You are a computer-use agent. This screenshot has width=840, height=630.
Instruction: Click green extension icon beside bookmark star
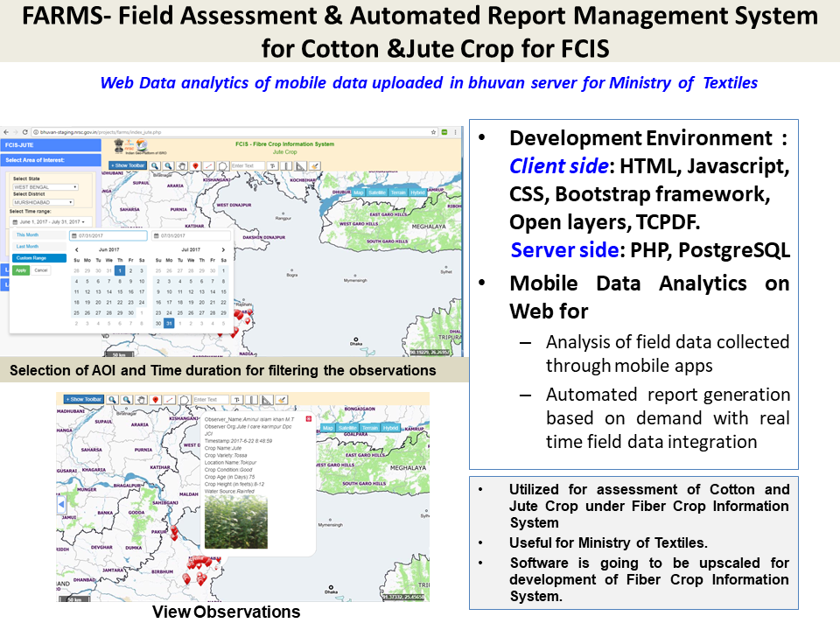pyautogui.click(x=444, y=132)
